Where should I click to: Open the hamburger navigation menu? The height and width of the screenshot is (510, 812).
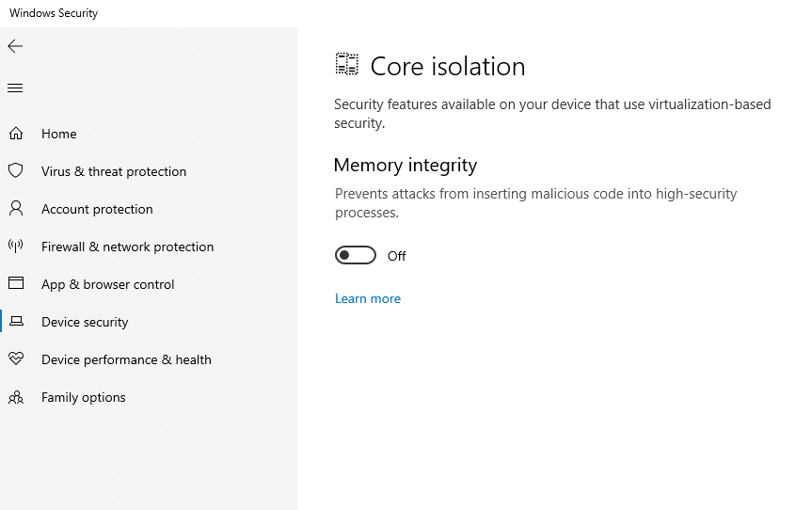[x=15, y=88]
